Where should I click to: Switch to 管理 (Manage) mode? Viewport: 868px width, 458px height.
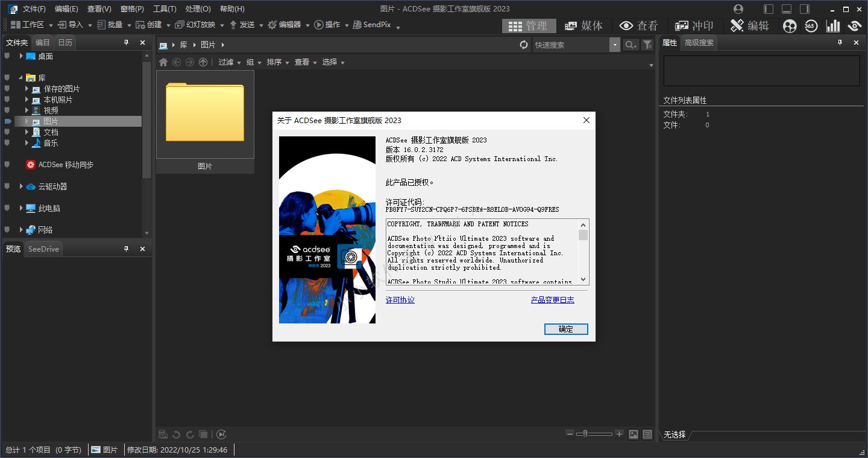coord(528,25)
